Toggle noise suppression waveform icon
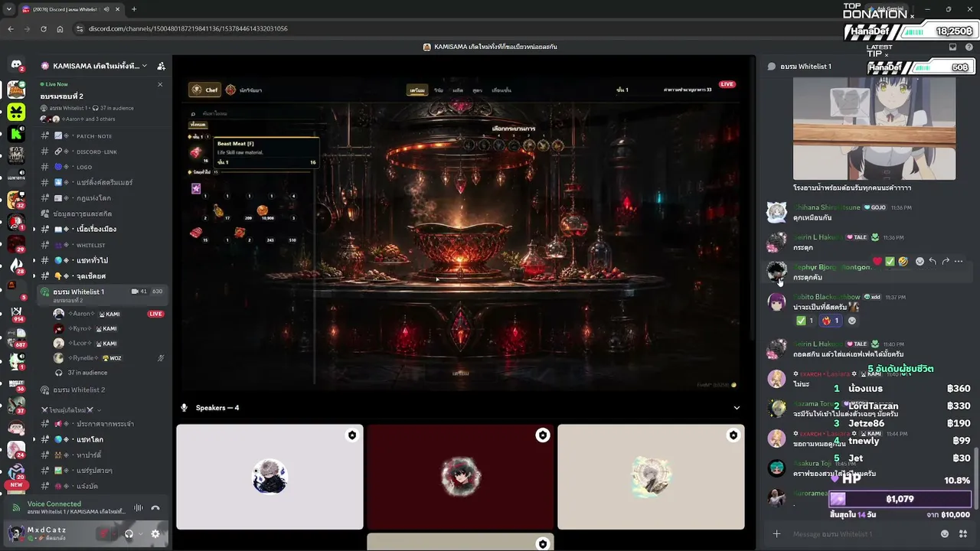Screen dimensions: 980x551 click(x=139, y=507)
